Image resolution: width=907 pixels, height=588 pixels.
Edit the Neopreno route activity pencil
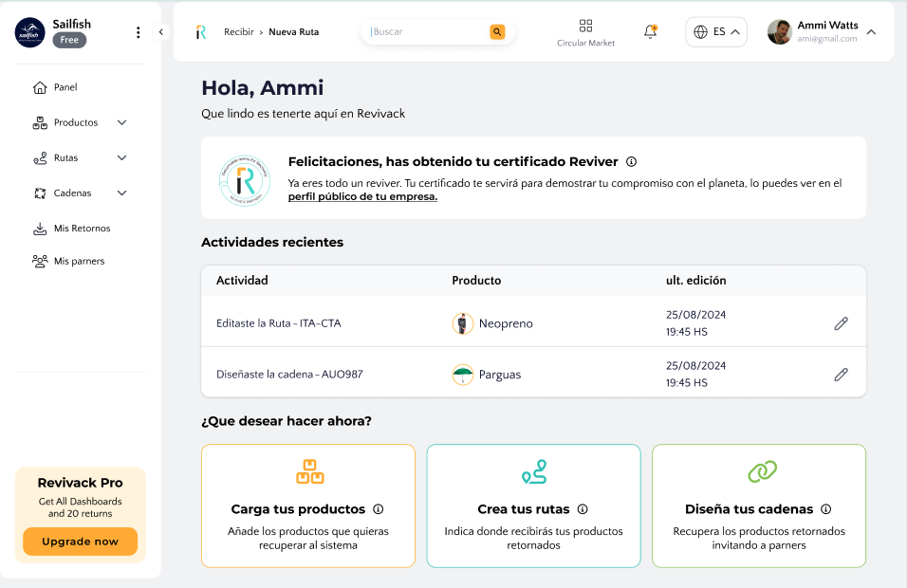coord(841,323)
